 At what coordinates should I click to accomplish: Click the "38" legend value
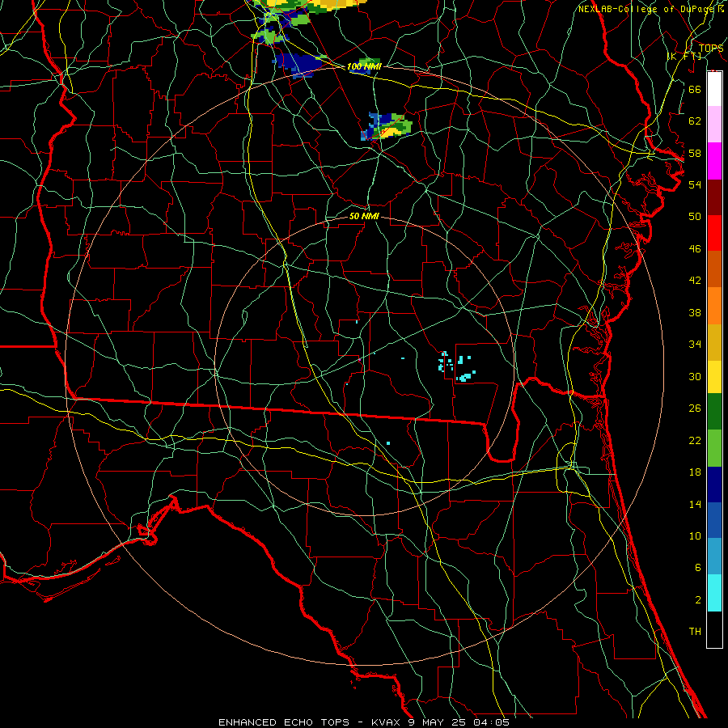[x=695, y=312]
